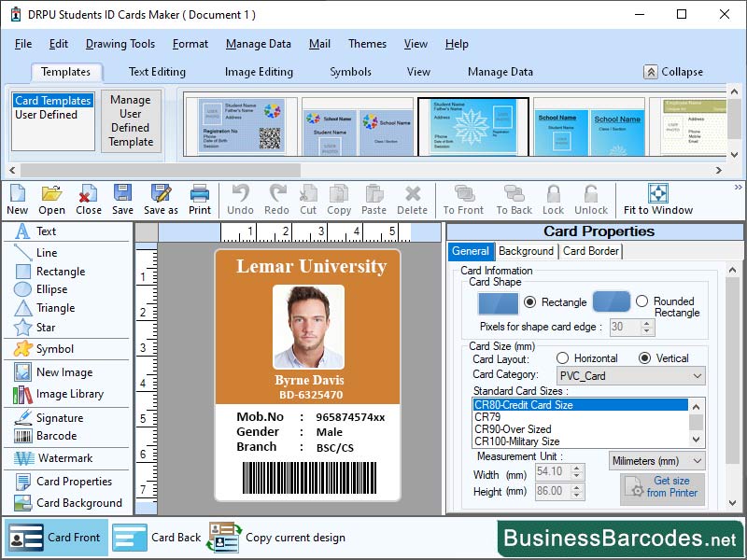
Task: Set Card Layout to Horizontal
Action: [563, 358]
